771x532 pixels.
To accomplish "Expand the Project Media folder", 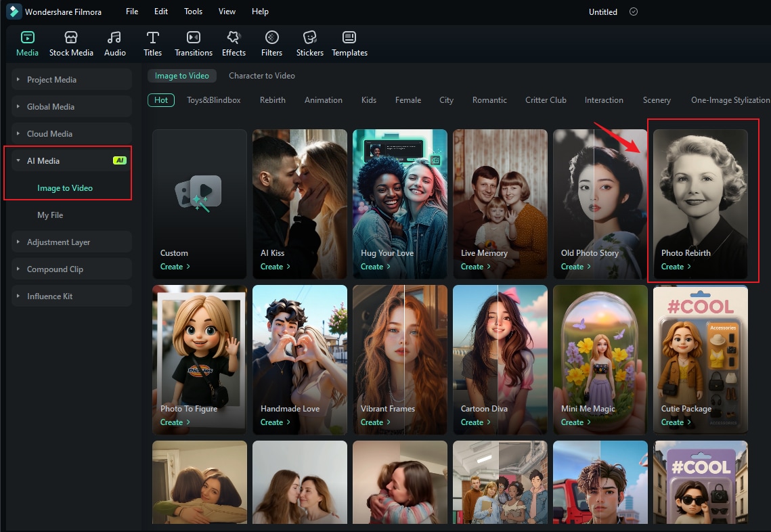I will (18, 79).
